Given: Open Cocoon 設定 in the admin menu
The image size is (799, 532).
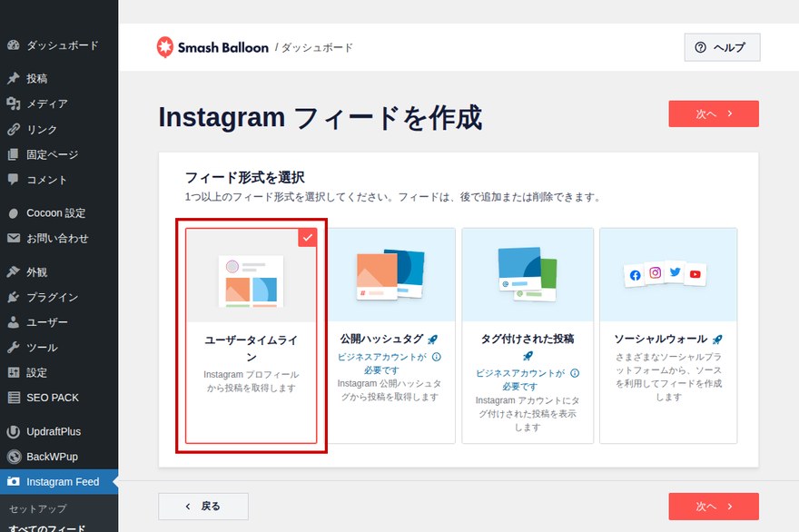Looking at the screenshot, I should pos(59,213).
